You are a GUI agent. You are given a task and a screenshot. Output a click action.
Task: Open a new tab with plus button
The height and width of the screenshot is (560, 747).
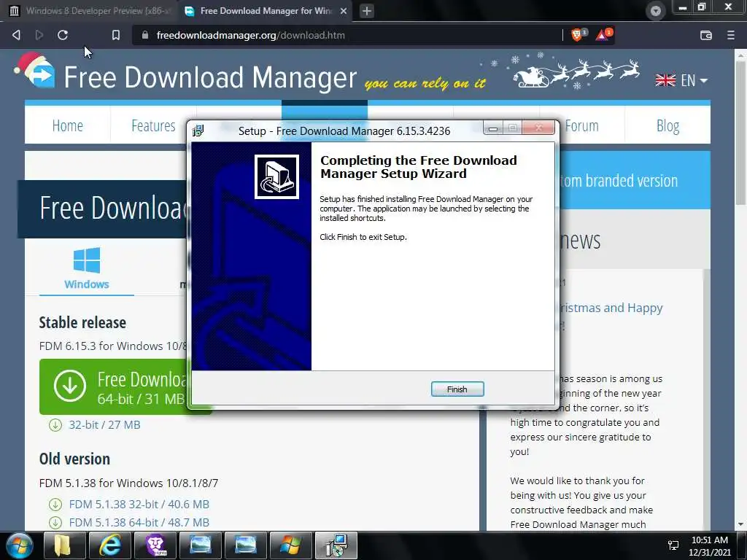point(367,11)
